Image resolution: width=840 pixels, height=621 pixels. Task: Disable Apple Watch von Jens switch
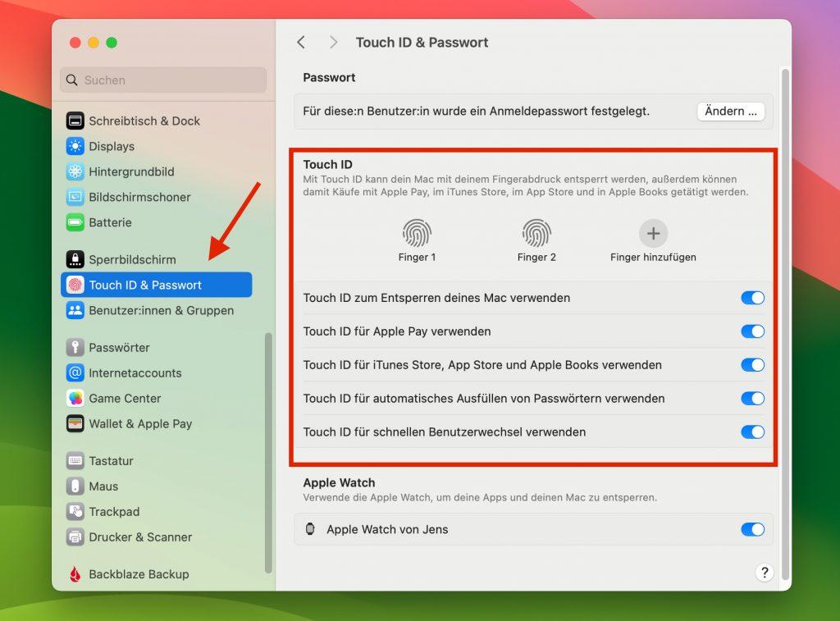[753, 529]
